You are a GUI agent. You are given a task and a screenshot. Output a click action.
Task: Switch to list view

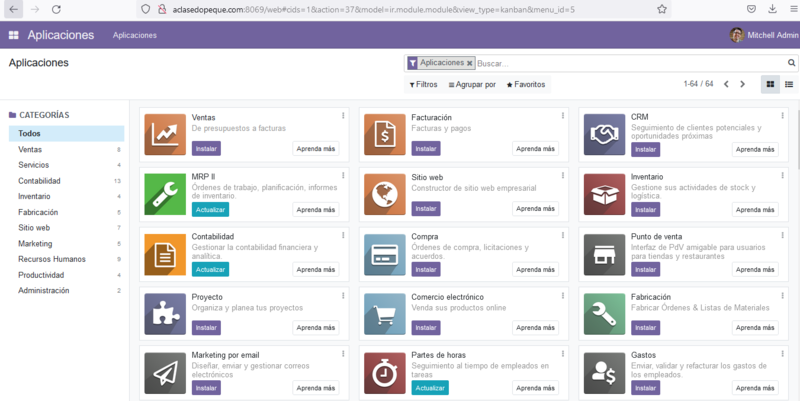pos(789,84)
